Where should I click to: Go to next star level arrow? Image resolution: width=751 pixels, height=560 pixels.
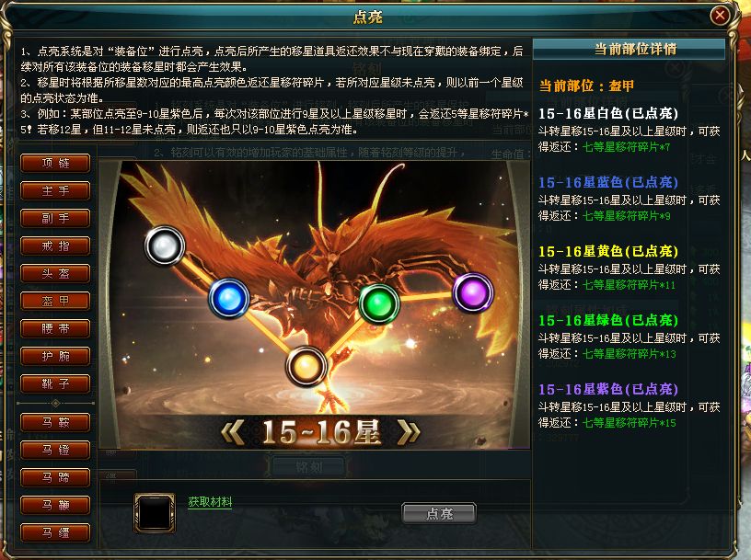pos(409,432)
